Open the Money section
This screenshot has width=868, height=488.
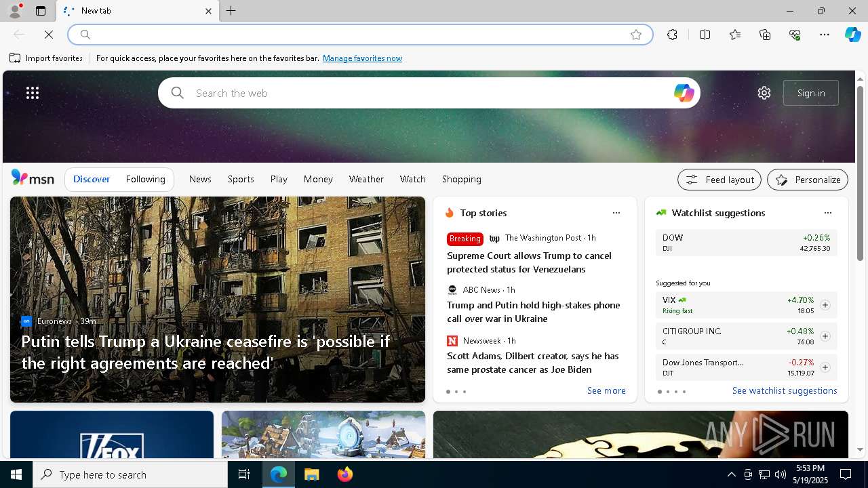[x=318, y=179]
